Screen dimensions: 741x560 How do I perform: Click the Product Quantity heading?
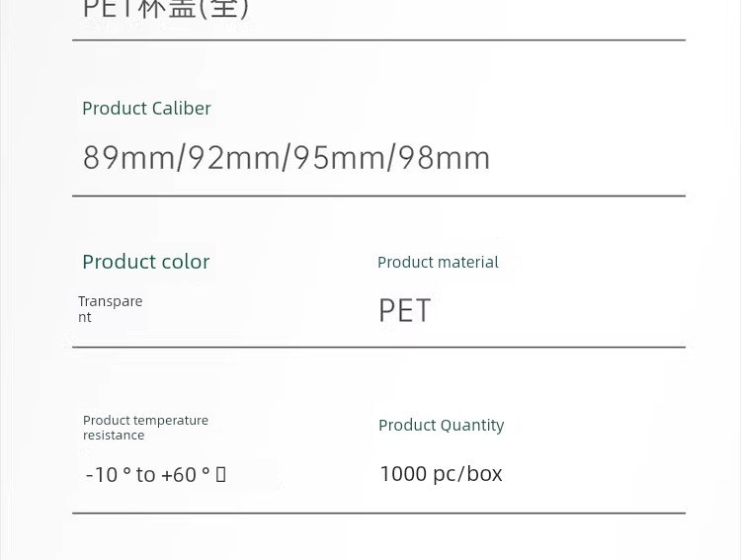[442, 426]
